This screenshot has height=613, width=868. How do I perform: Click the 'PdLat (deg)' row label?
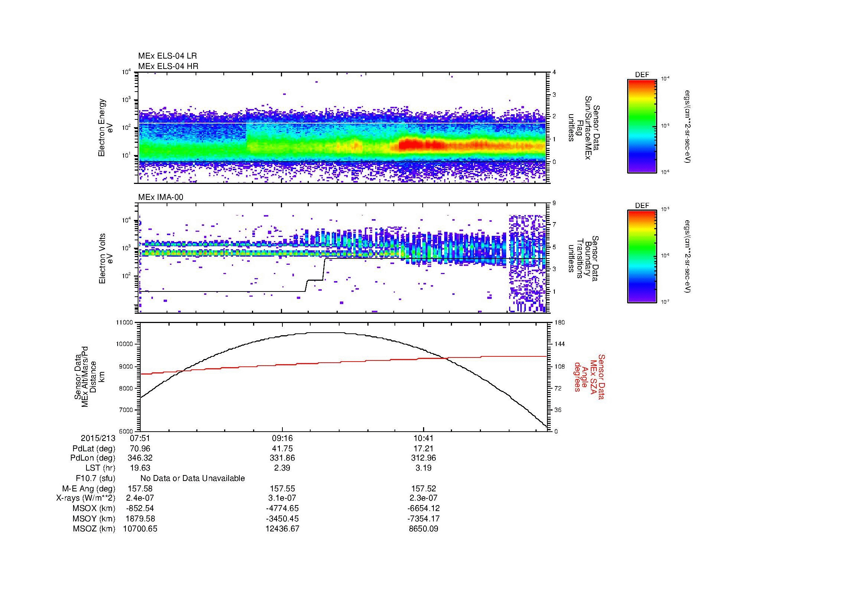[94, 449]
